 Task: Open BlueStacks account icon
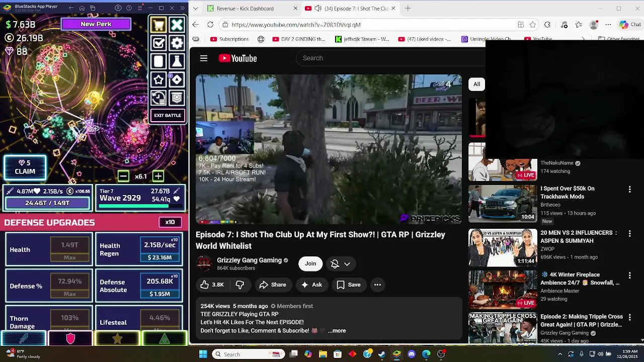118,8
